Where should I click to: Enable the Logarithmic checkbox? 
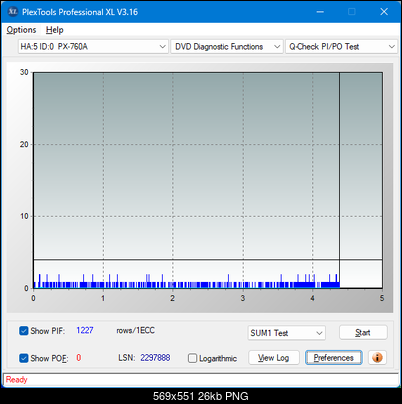[192, 358]
